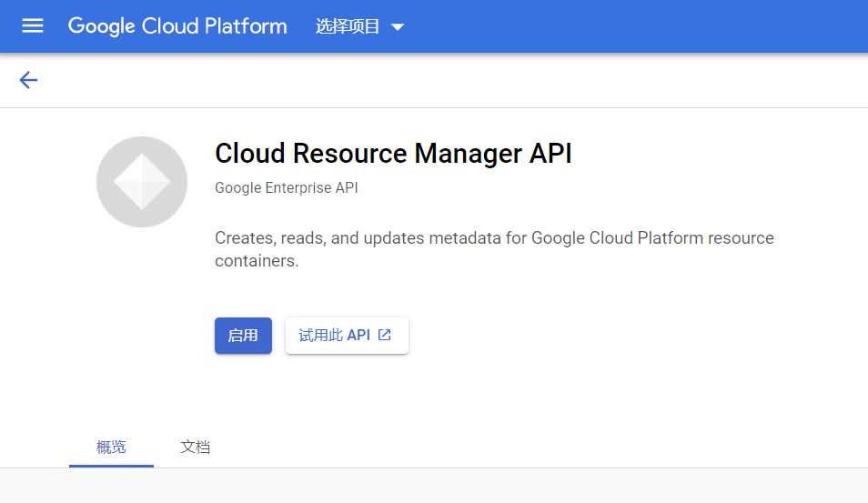Image resolution: width=868 pixels, height=503 pixels.
Task: Click the Cloud Resource Manager API heading
Action: point(393,154)
